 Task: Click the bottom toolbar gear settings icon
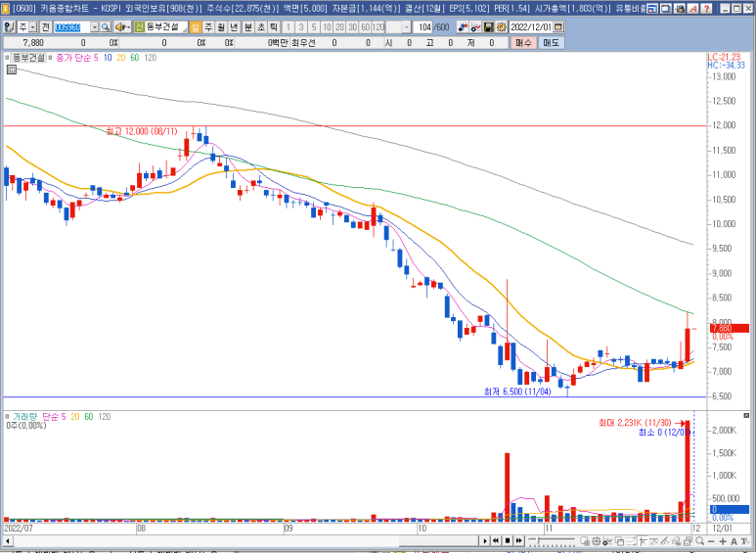pos(597,541)
